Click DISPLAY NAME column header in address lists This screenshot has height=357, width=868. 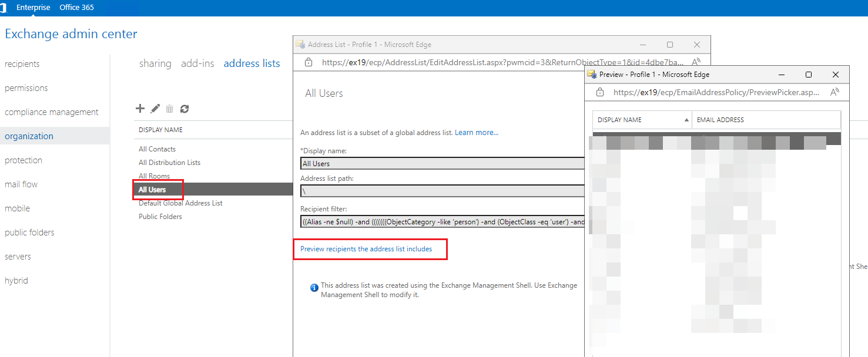tap(160, 130)
